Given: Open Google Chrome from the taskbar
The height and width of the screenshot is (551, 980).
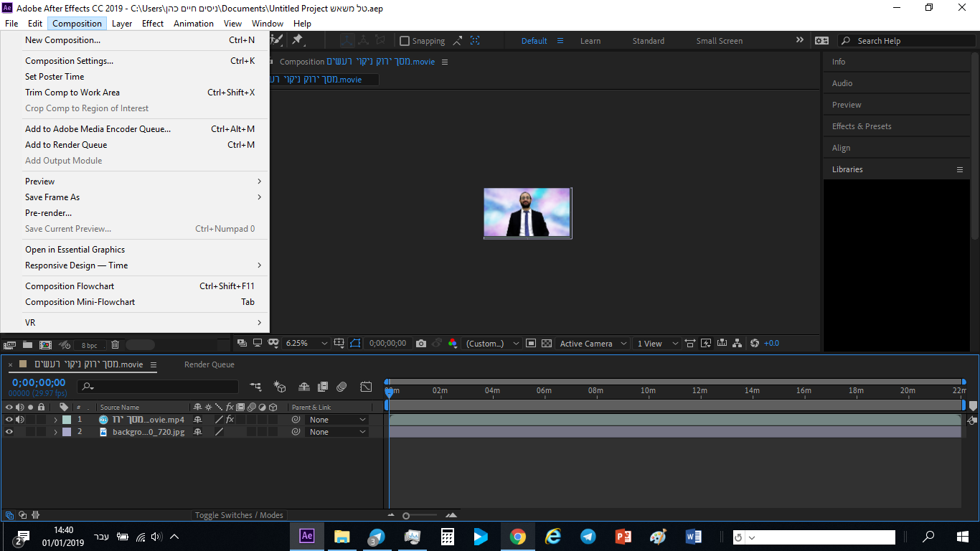Looking at the screenshot, I should tap(517, 537).
